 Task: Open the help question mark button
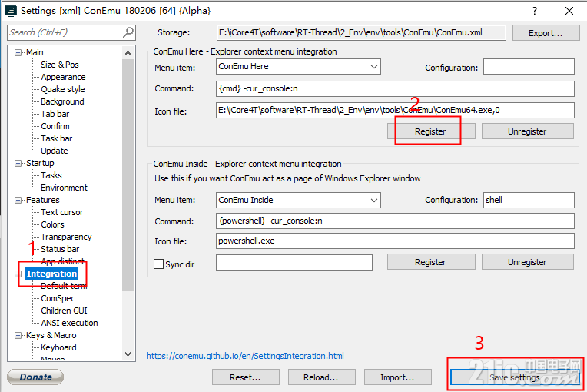click(535, 11)
